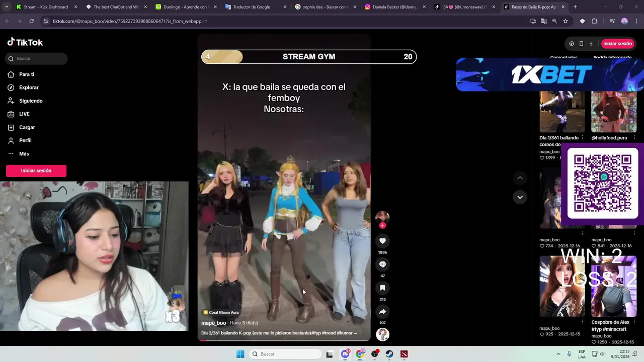Click the address bar URL

click(x=130, y=21)
